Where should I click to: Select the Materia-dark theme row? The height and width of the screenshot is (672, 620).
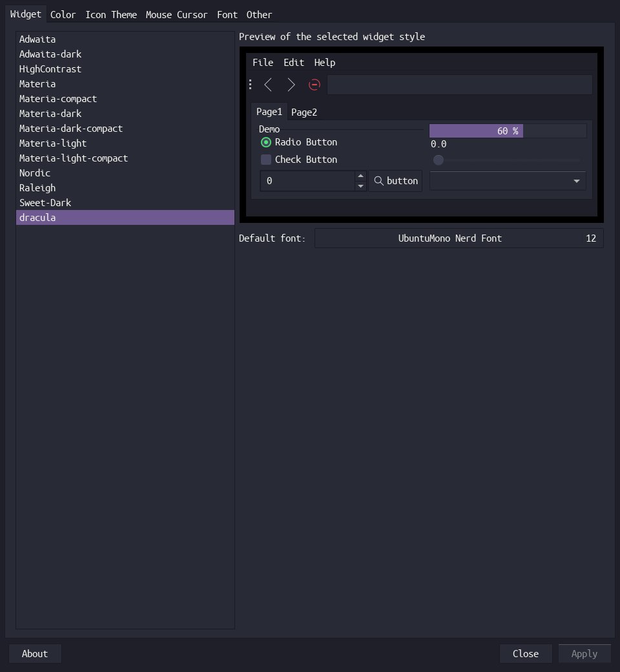125,114
